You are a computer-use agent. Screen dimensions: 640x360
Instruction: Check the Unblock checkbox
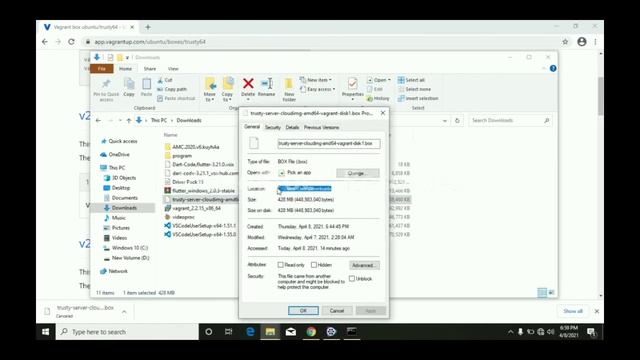pyautogui.click(x=352, y=279)
